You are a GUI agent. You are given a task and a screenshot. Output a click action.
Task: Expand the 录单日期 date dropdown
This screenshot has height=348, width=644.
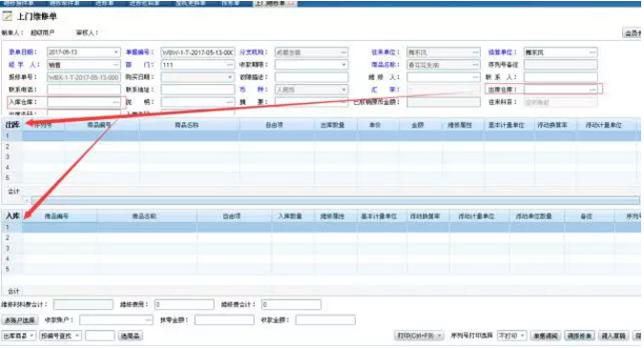click(x=115, y=52)
